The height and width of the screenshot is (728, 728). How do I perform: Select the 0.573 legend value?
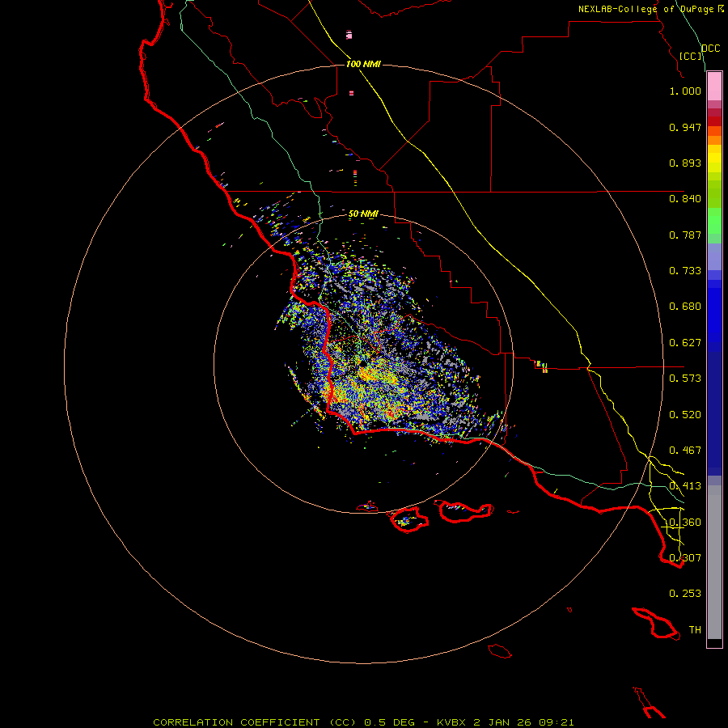(685, 379)
